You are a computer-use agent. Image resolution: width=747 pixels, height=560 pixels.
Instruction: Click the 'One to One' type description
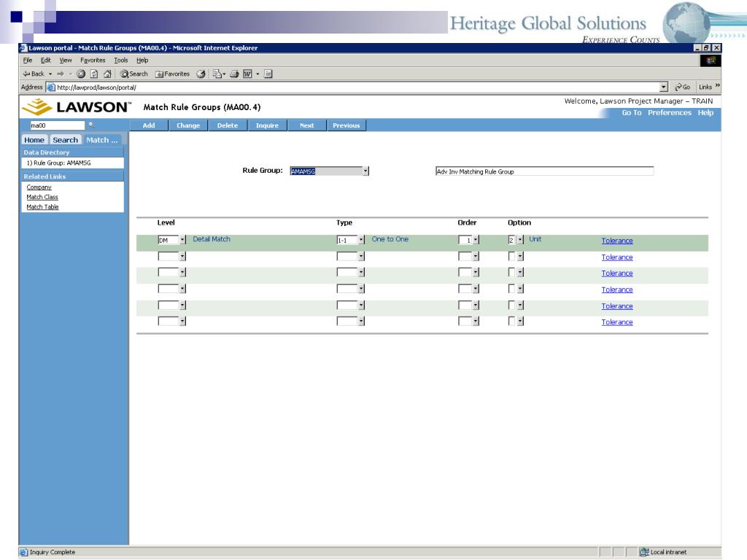(390, 239)
